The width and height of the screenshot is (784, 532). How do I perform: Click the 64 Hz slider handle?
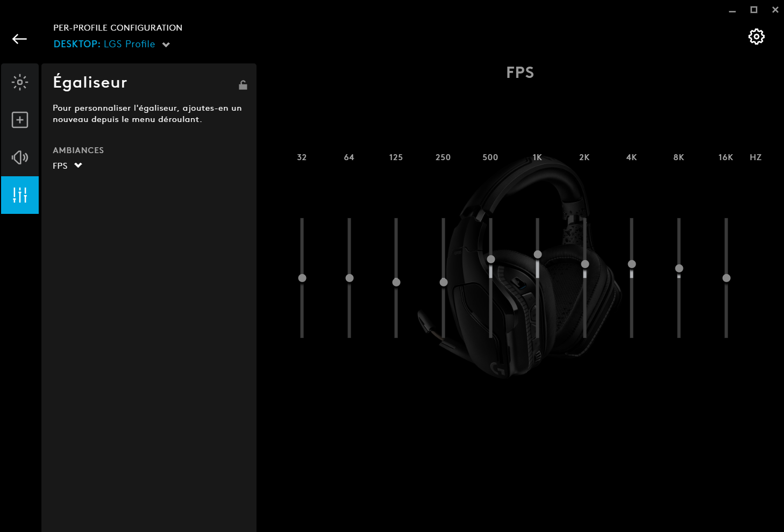350,278
